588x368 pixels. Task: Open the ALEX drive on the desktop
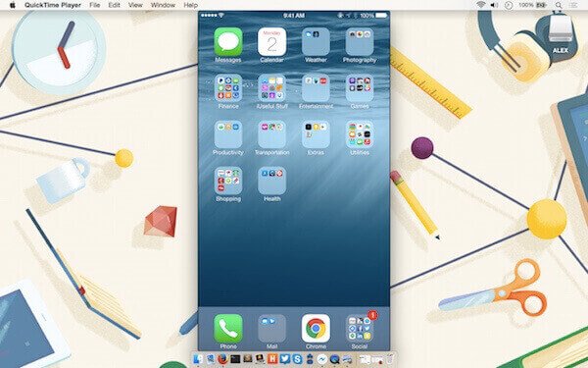click(x=560, y=32)
